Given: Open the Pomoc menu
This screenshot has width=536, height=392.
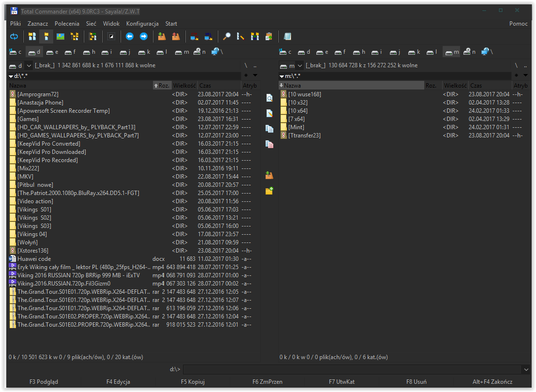Looking at the screenshot, I should [x=518, y=24].
